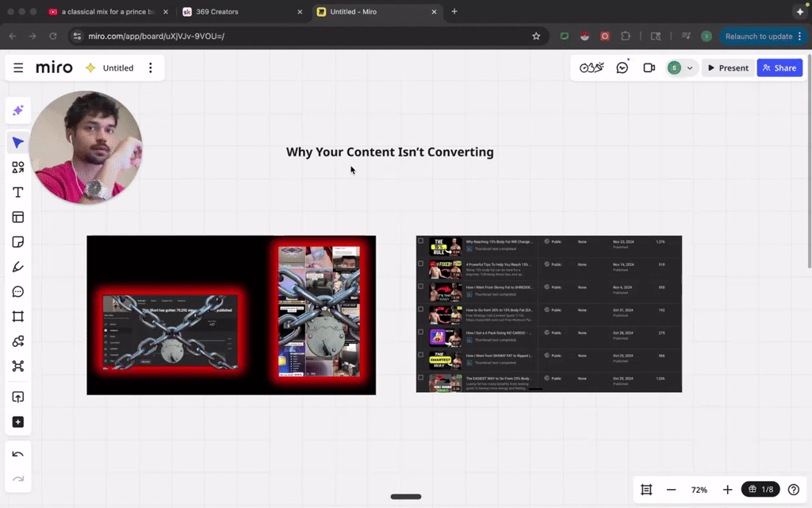Select the cursor selection tool
Screen dimensions: 812x508
point(17,142)
